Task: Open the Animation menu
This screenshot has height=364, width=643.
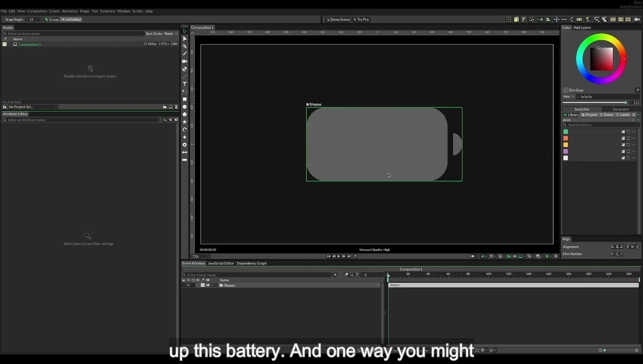Action: (70, 11)
